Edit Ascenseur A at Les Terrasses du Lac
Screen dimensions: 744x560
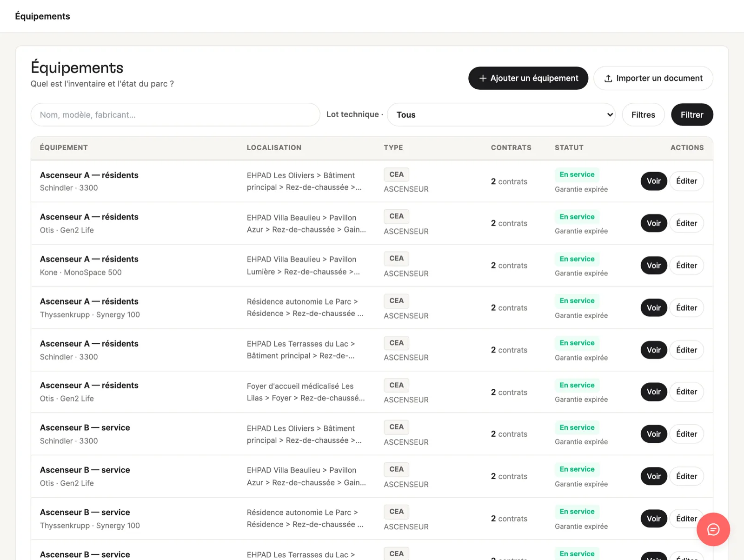pyautogui.click(x=686, y=350)
